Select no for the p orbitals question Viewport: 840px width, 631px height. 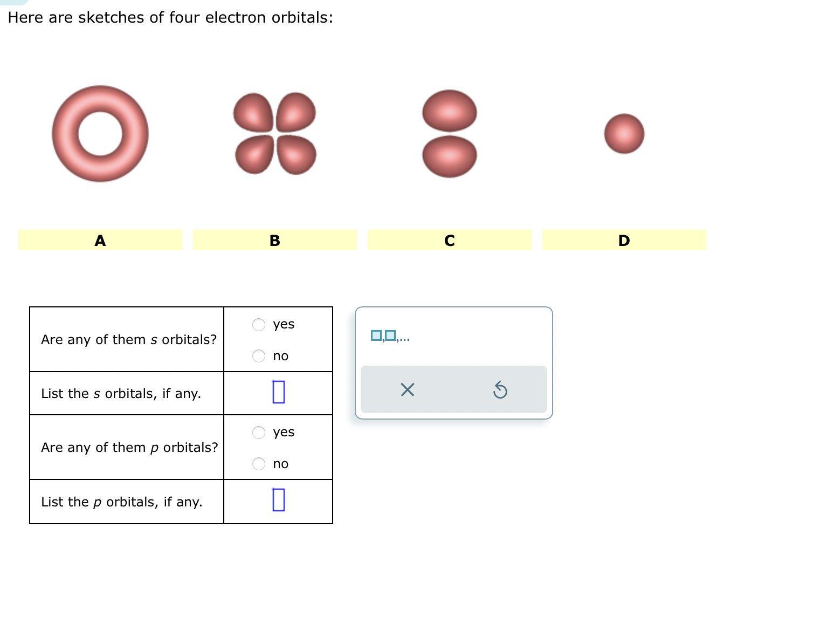click(258, 463)
